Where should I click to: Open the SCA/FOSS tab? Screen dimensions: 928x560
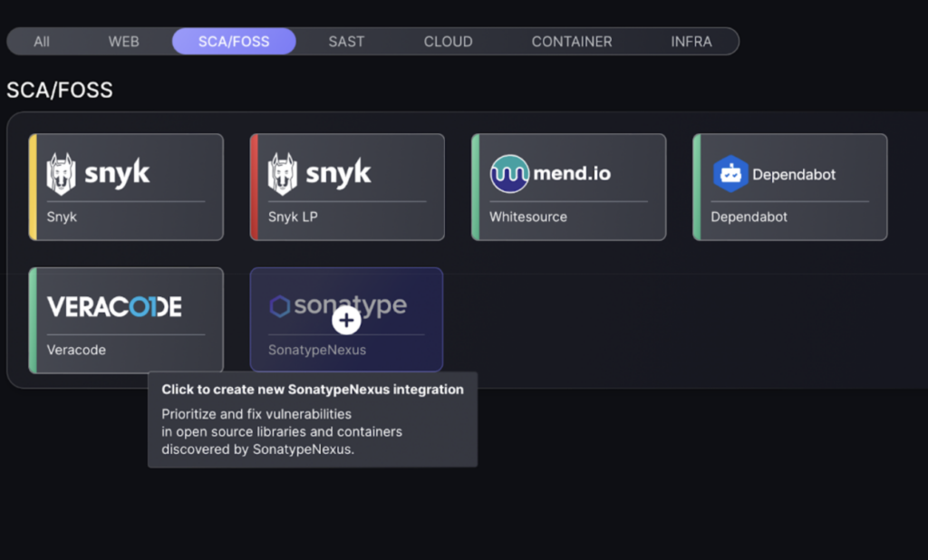234,42
